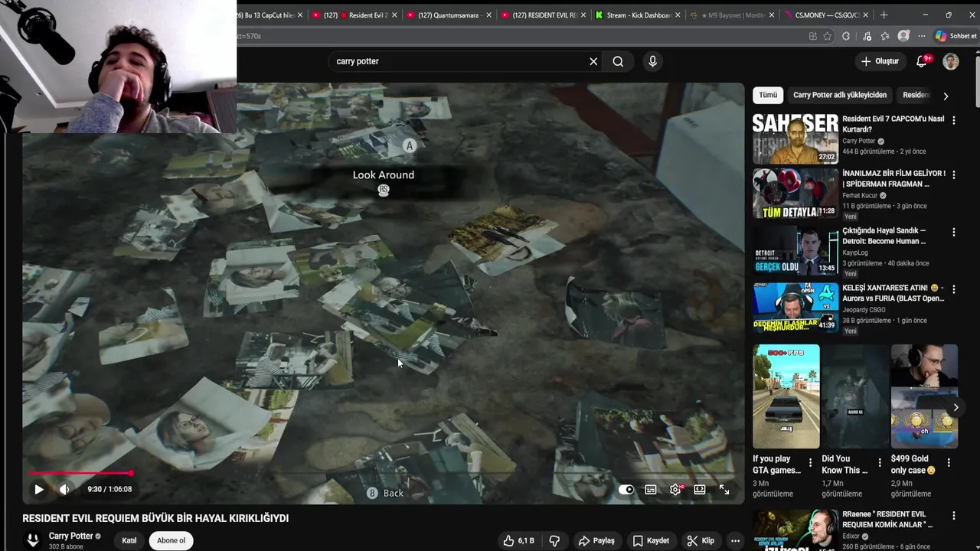Image resolution: width=980 pixels, height=551 pixels.
Task: Open the media control music note icon
Action: tap(867, 36)
